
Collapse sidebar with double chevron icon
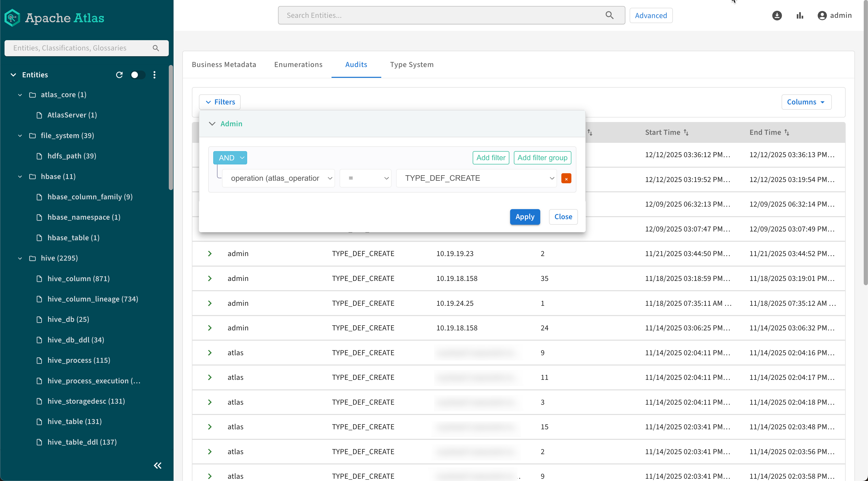coord(157,465)
